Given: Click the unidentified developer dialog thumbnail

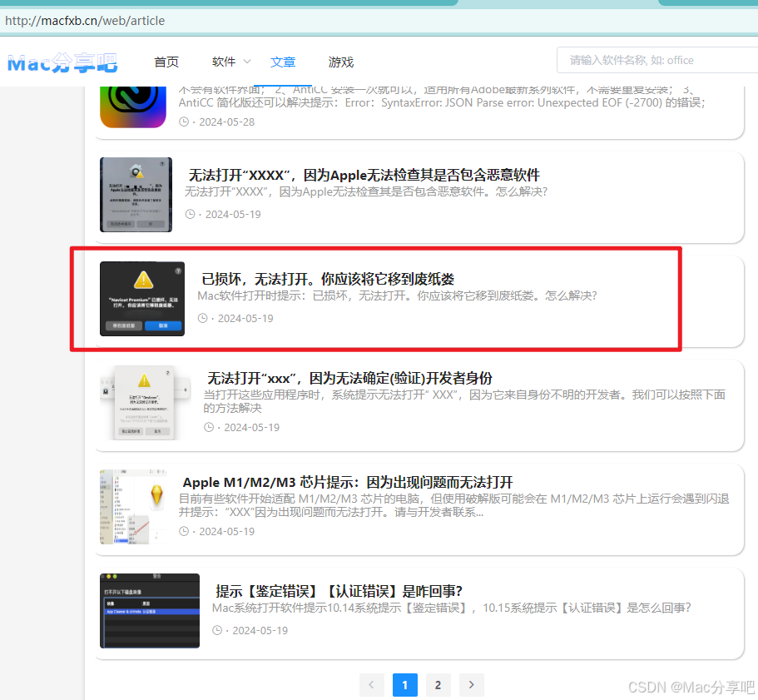Looking at the screenshot, I should coord(145,403).
